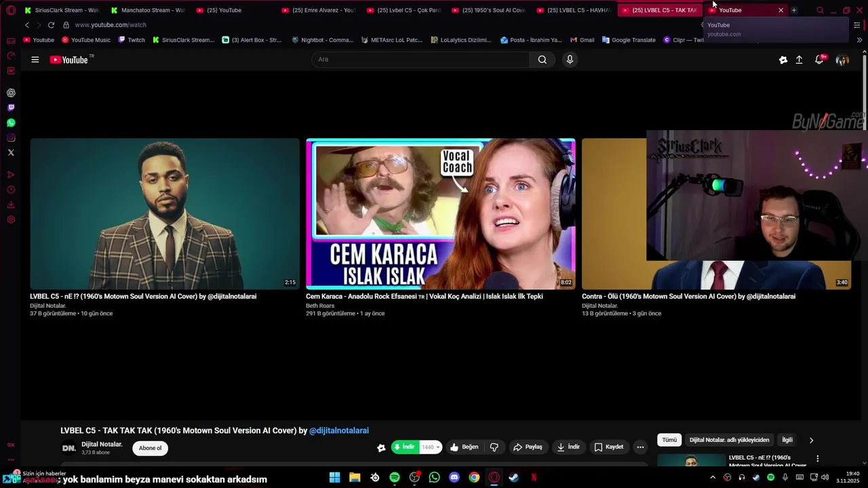The width and height of the screenshot is (868, 488).
Task: Click the YouTube search input field
Action: 420,60
